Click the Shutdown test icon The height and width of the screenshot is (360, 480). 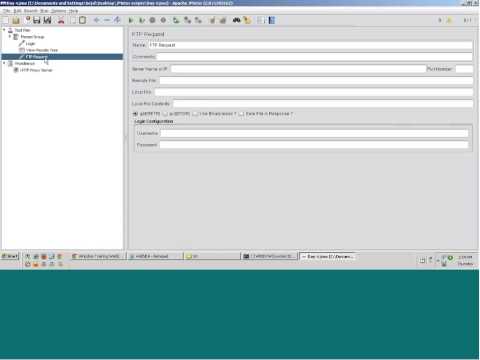point(163,20)
